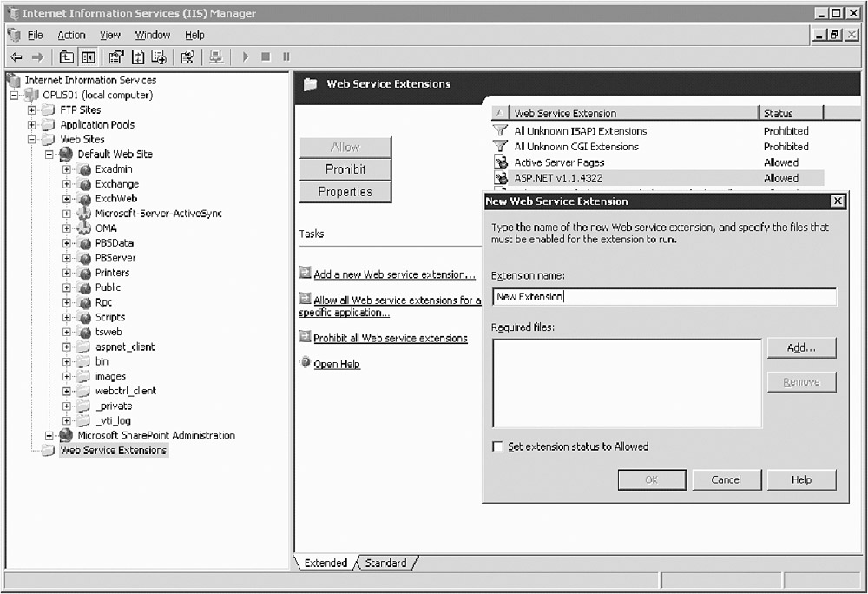Click the Properties toolbar icon

click(116, 57)
